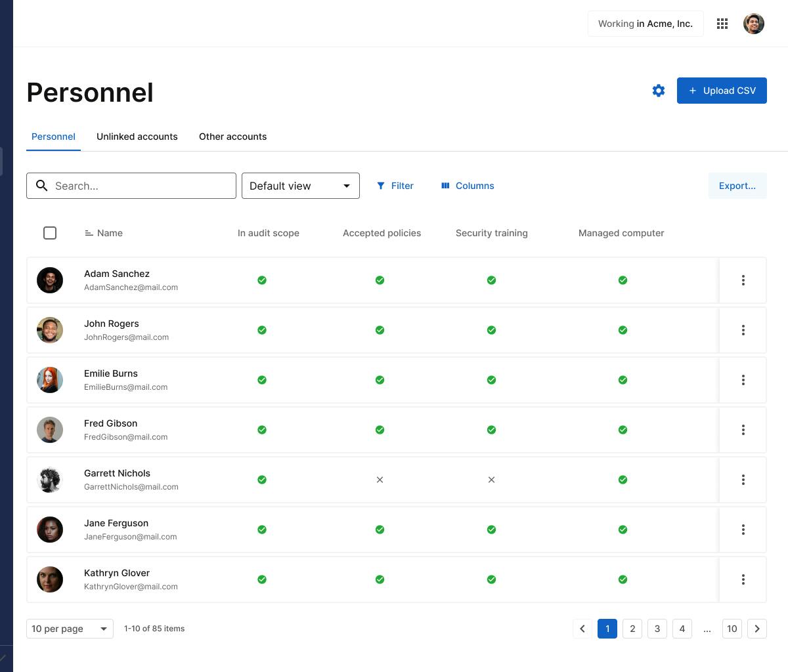Click the previous page arrow
This screenshot has width=788, height=672.
[582, 629]
